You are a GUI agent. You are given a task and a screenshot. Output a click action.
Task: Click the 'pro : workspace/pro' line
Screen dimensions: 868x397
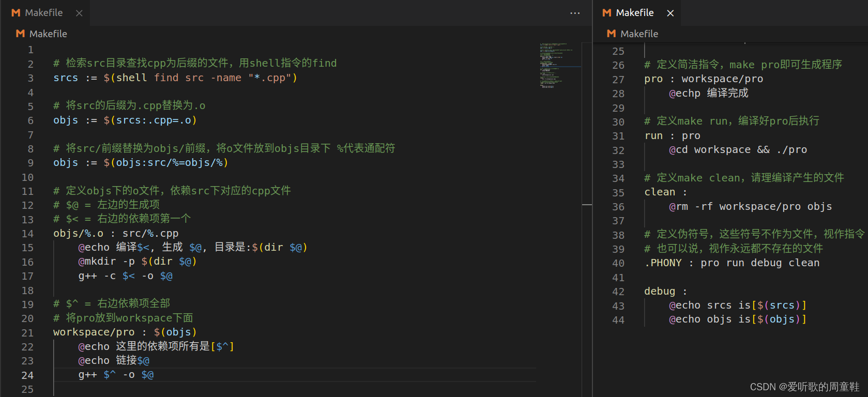(x=704, y=79)
